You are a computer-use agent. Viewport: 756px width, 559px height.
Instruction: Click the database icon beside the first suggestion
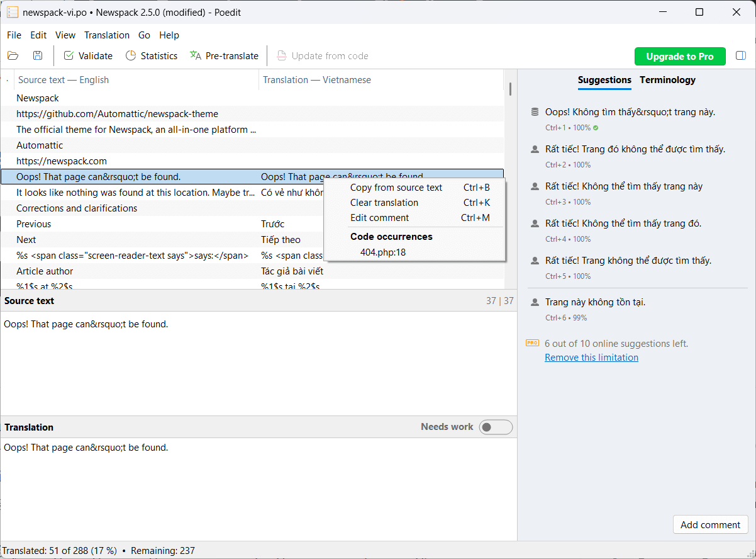[535, 112]
